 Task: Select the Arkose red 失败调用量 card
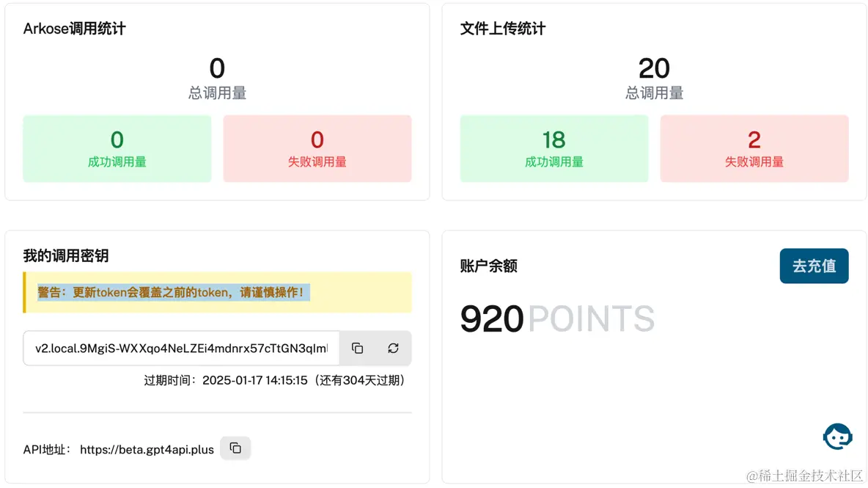[x=317, y=148]
